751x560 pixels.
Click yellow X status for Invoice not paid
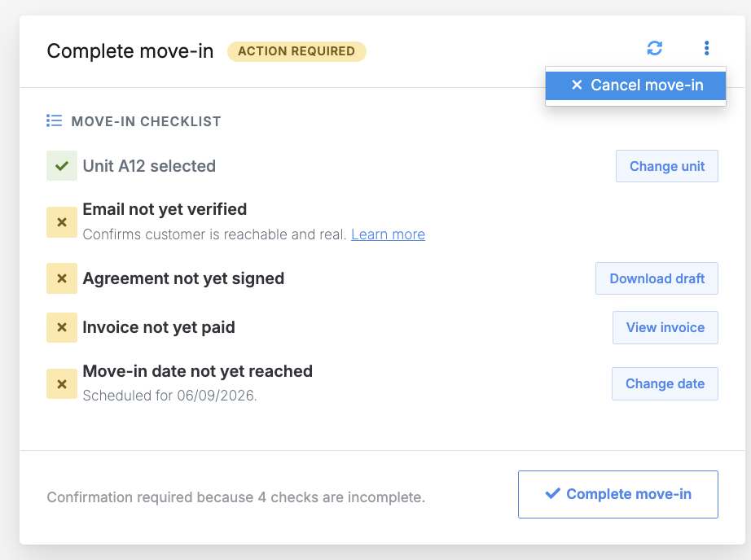(x=62, y=327)
